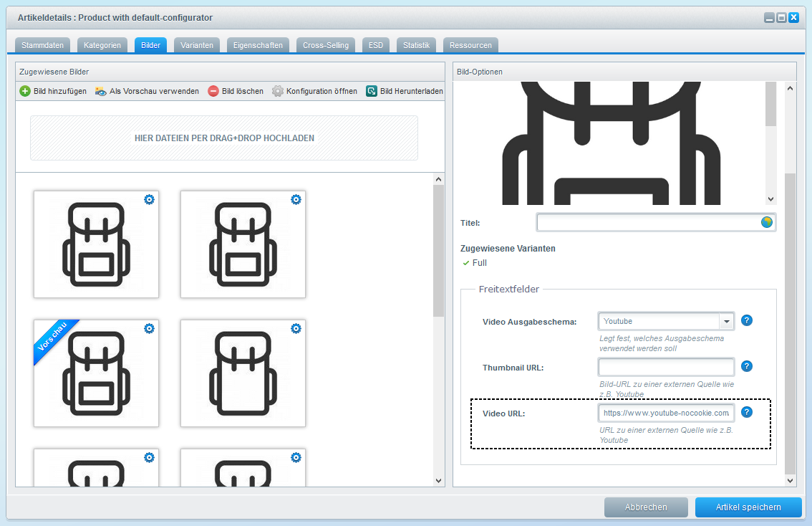
Task: Click image list scrollbar down arrow
Action: 439,480
